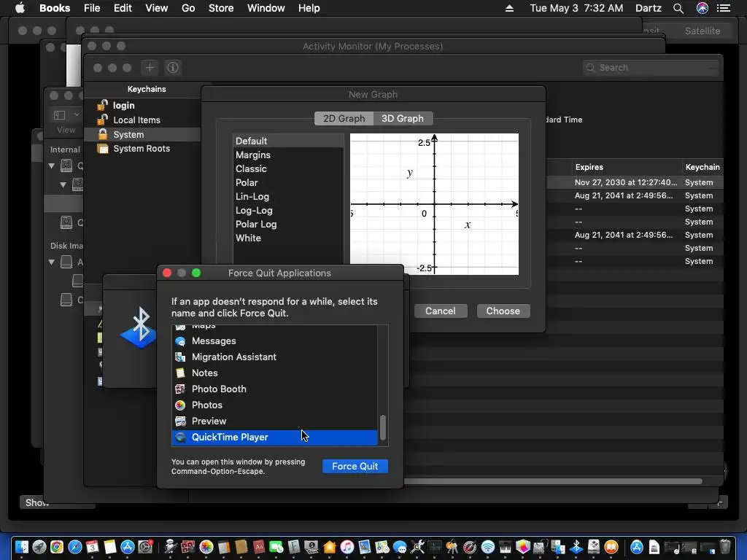Launch Google Chrome from the Dock
747x560 pixels.
coord(57,547)
